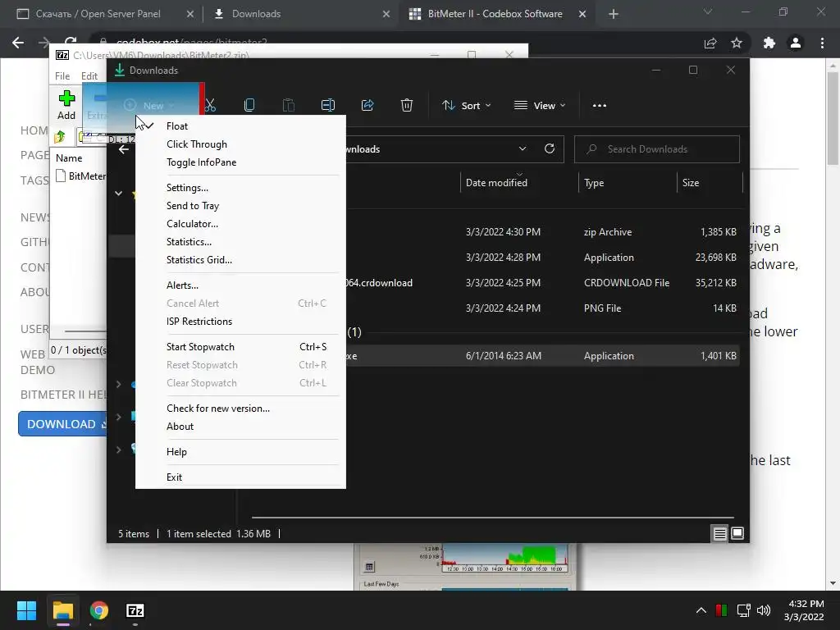
Task: Select ISP Restrictions
Action: tap(240, 322)
